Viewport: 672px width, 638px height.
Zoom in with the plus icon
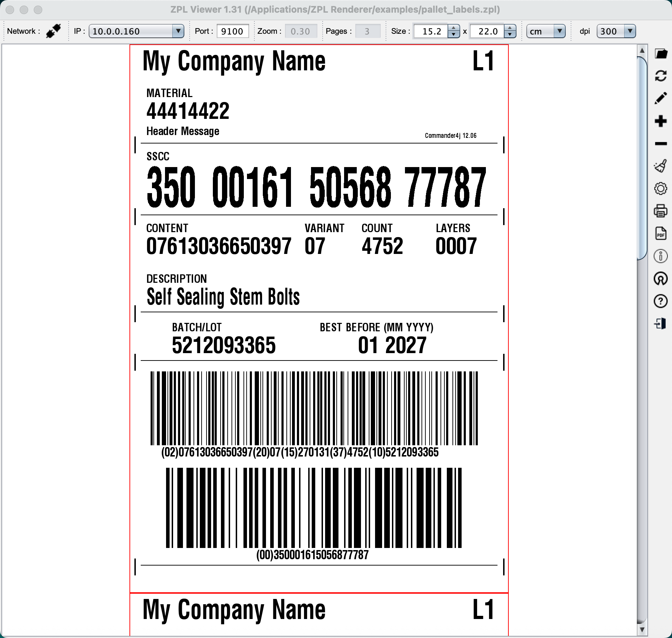click(661, 121)
